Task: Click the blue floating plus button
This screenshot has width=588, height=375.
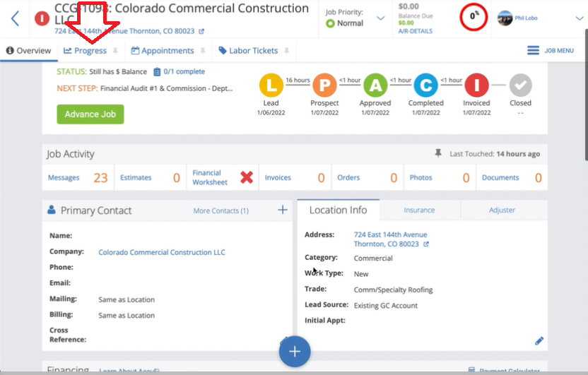Action: click(295, 351)
